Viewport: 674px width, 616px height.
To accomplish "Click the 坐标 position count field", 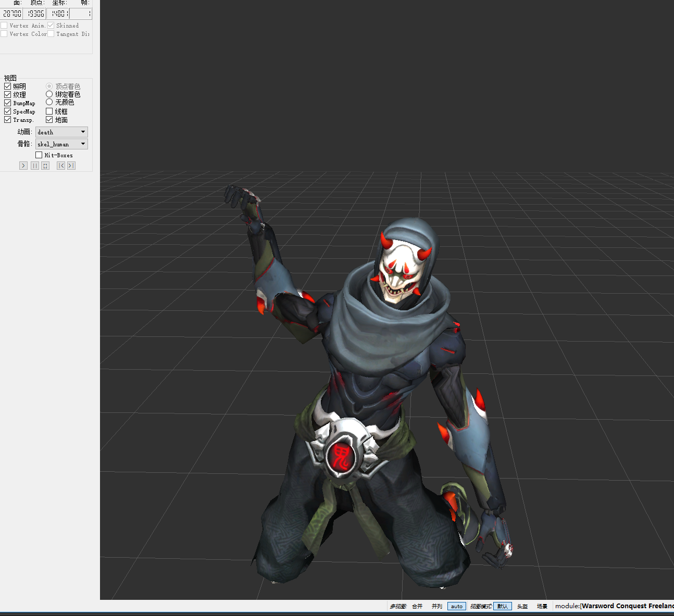I will tap(58, 14).
